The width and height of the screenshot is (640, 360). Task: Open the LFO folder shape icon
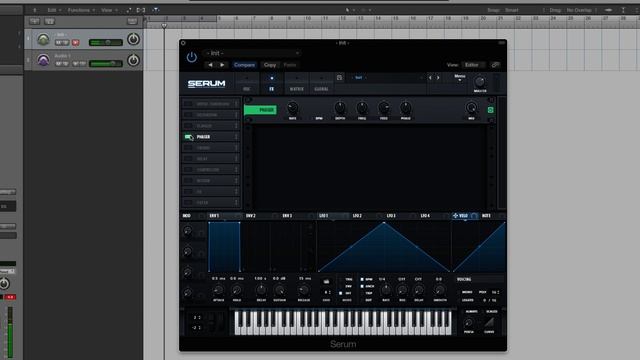tap(326, 282)
